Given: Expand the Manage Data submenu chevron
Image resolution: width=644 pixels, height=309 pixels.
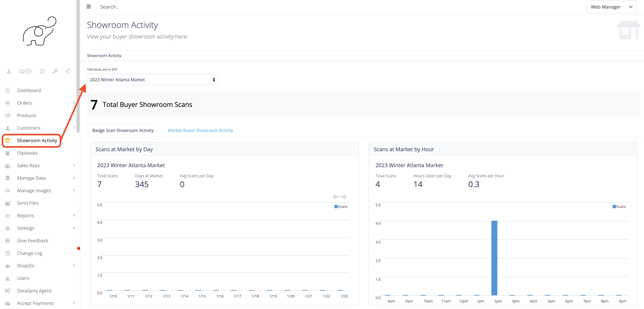Looking at the screenshot, I should tap(74, 178).
